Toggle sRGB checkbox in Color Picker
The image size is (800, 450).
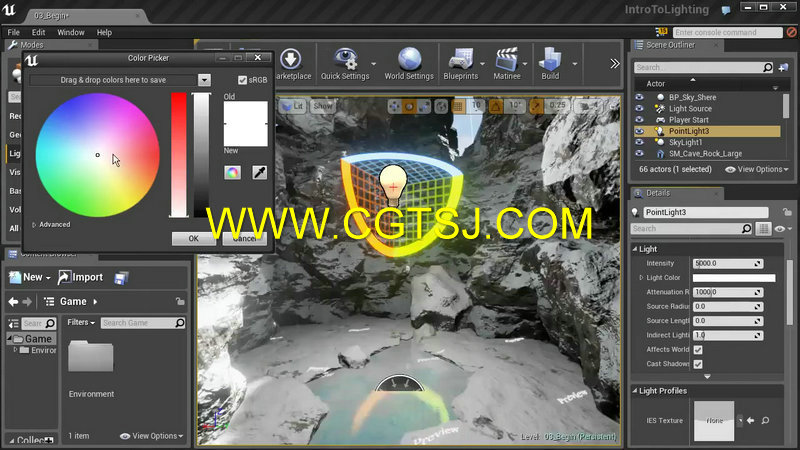[x=242, y=80]
